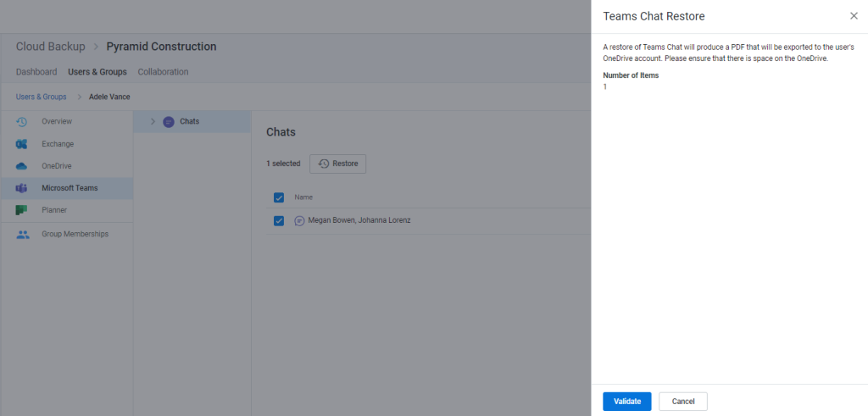Close the Teams Chat Restore panel
Viewport: 868px width, 416px height.
[x=854, y=16]
